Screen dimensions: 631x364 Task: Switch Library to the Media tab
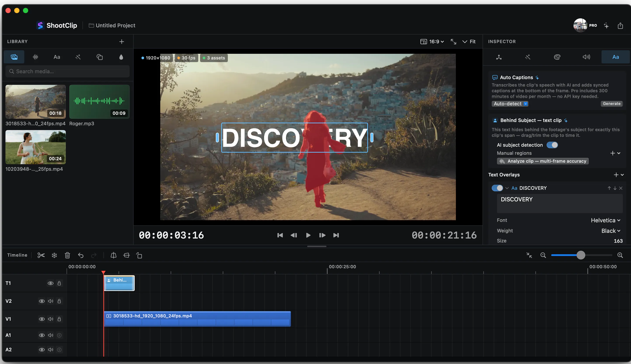point(14,57)
